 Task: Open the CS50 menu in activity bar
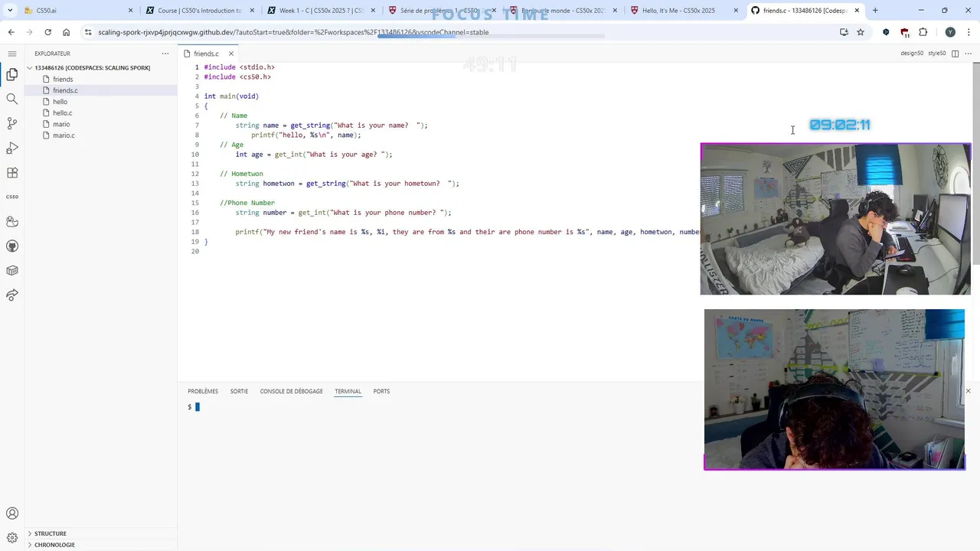(x=11, y=197)
